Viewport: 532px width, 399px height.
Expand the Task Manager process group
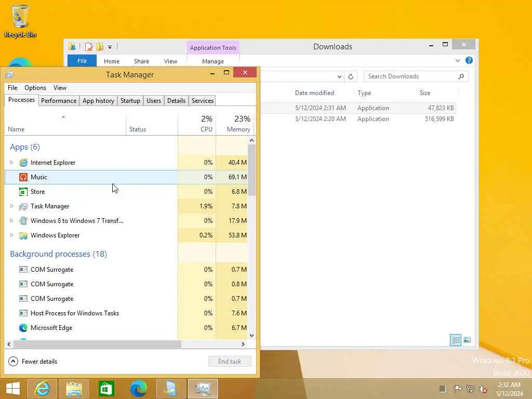[x=11, y=206]
